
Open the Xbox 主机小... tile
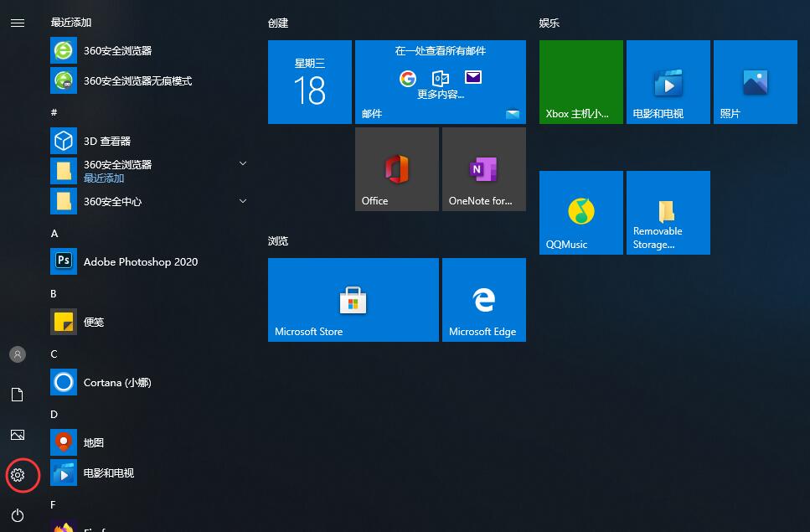(581, 82)
